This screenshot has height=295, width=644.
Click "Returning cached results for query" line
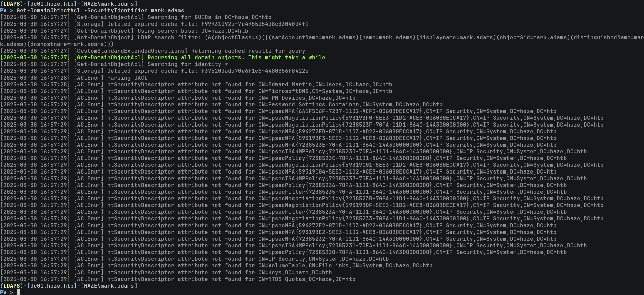(x=248, y=51)
